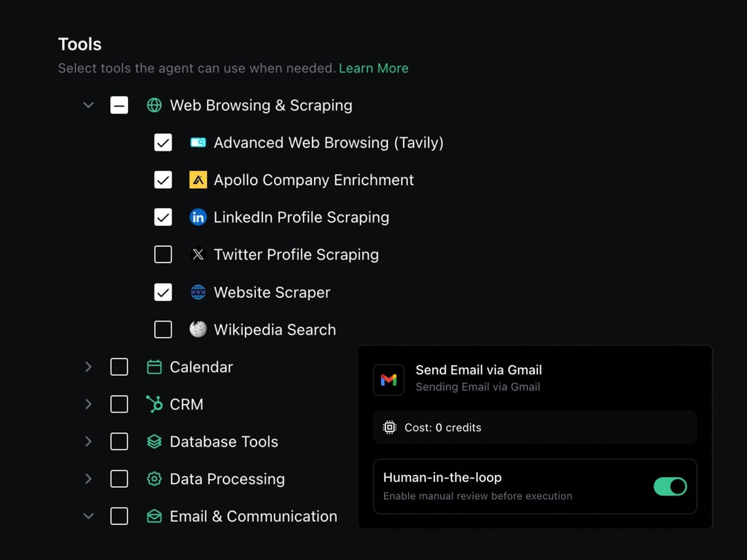Viewport: 747px width, 560px height.
Task: Click the Database Tools stack icon
Action: pyautogui.click(x=154, y=442)
